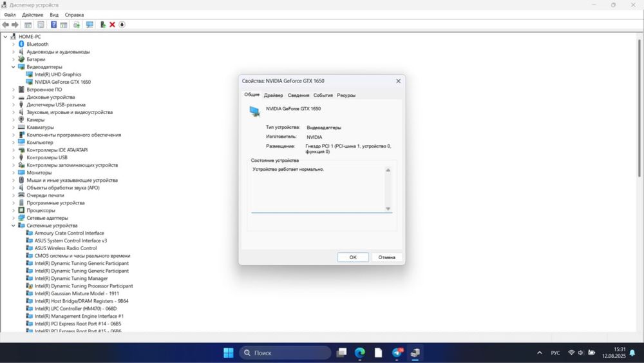Expand the Компьютер node chevron
Image resolution: width=644 pixels, height=363 pixels.
[x=13, y=142]
